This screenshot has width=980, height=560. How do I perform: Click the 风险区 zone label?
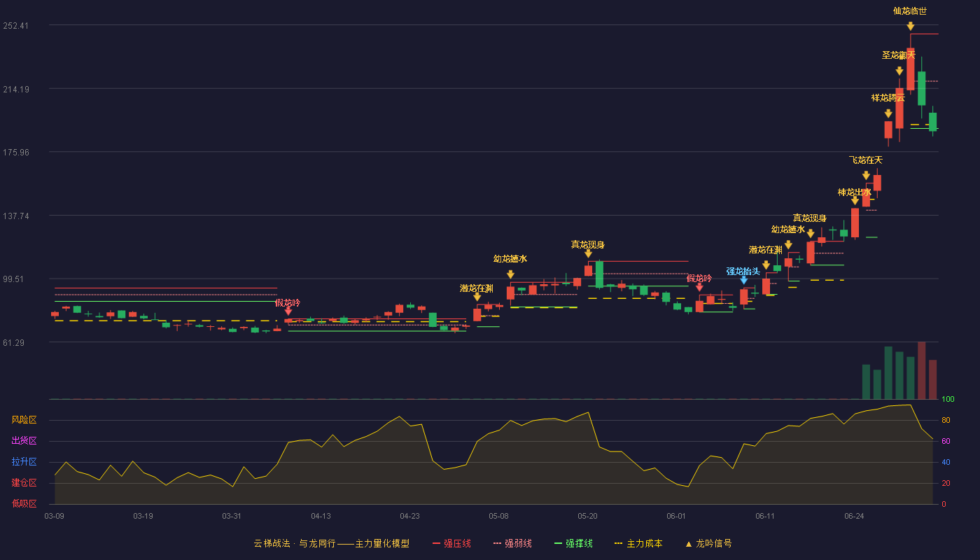coord(24,420)
